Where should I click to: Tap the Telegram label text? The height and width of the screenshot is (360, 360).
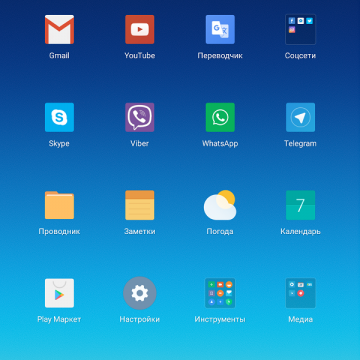click(300, 144)
